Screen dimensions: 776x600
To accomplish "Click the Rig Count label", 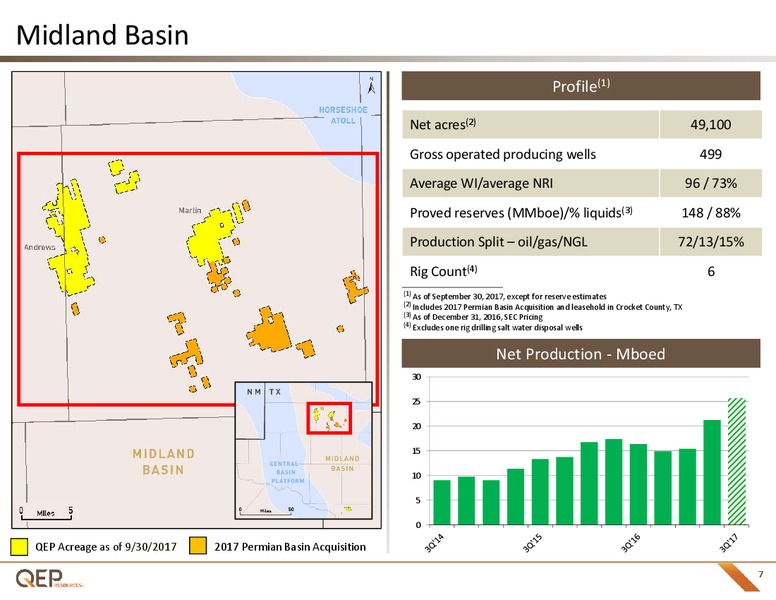I will [443, 271].
